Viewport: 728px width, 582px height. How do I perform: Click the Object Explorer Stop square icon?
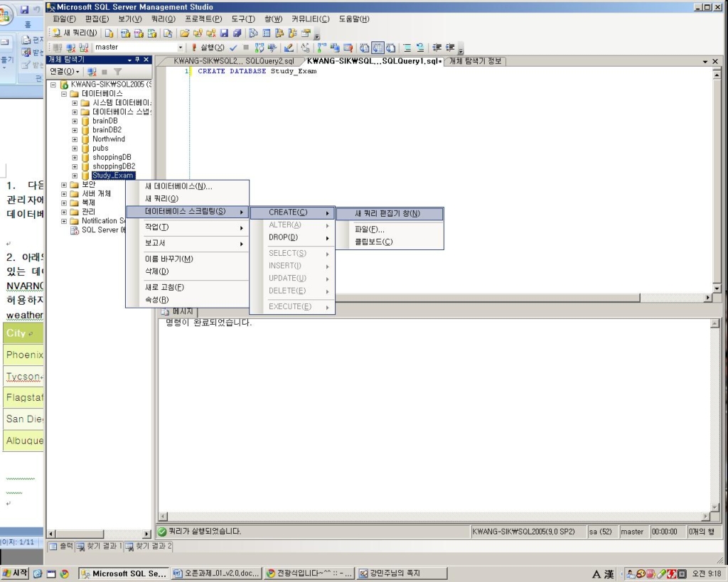click(105, 72)
